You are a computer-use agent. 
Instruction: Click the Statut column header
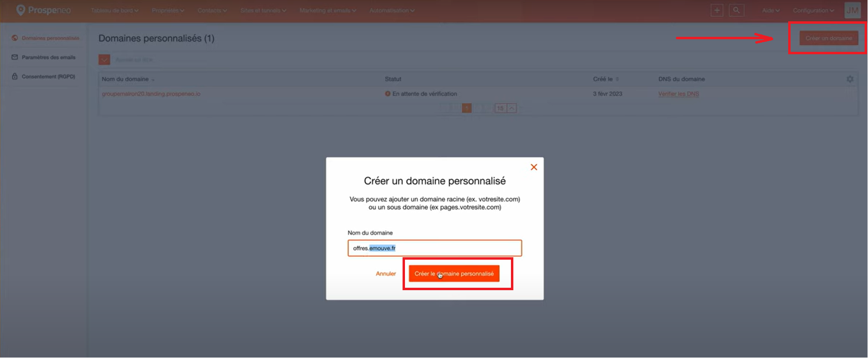[393, 79]
